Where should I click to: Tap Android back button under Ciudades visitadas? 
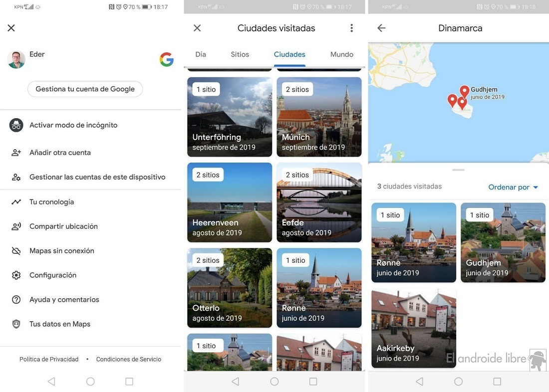point(236,381)
